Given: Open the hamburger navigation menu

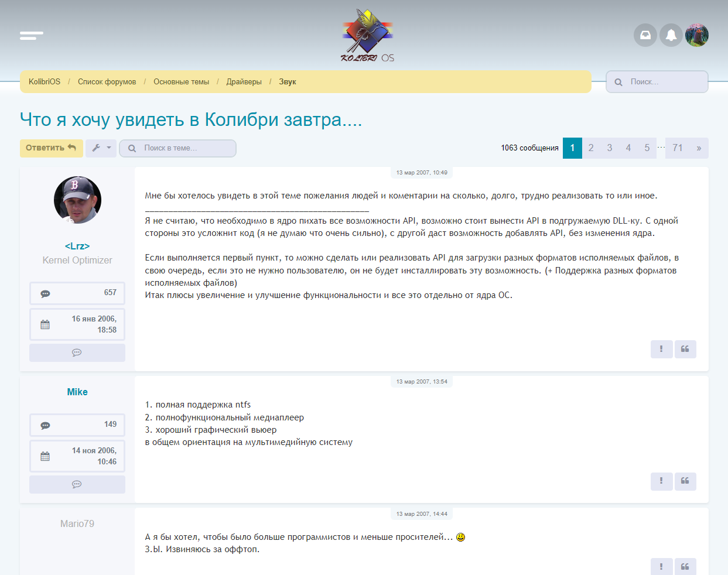Looking at the screenshot, I should click(31, 35).
